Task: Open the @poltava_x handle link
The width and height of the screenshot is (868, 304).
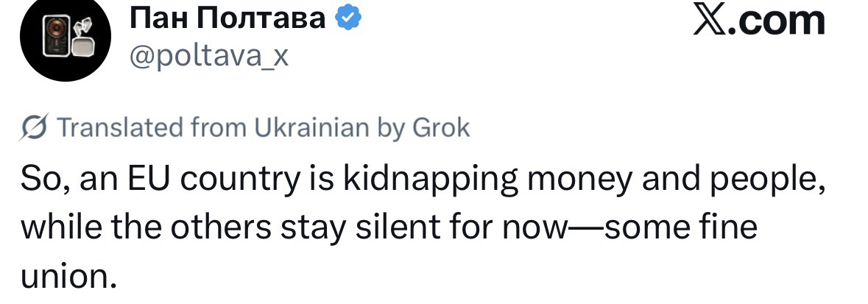Action: pyautogui.click(x=209, y=56)
